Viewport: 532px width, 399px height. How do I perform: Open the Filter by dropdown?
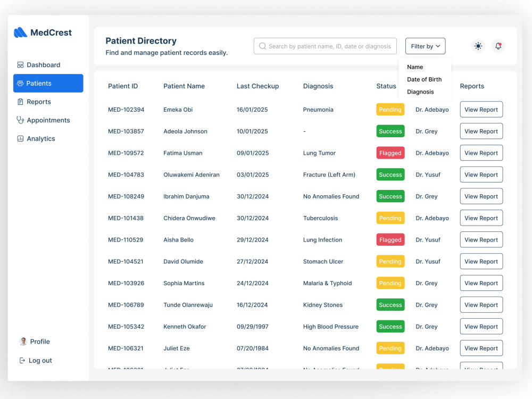(425, 46)
